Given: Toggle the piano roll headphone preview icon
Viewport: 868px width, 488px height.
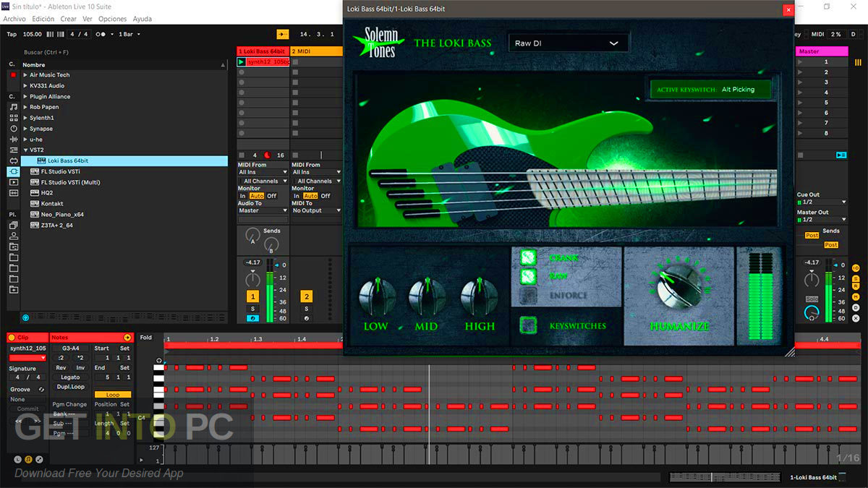Looking at the screenshot, I should point(159,359).
